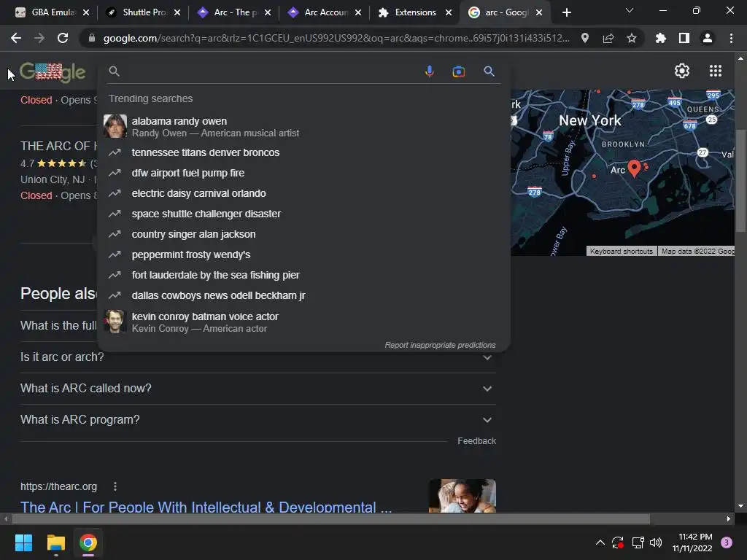
Task: Show hidden system tray icons
Action: tap(600, 542)
